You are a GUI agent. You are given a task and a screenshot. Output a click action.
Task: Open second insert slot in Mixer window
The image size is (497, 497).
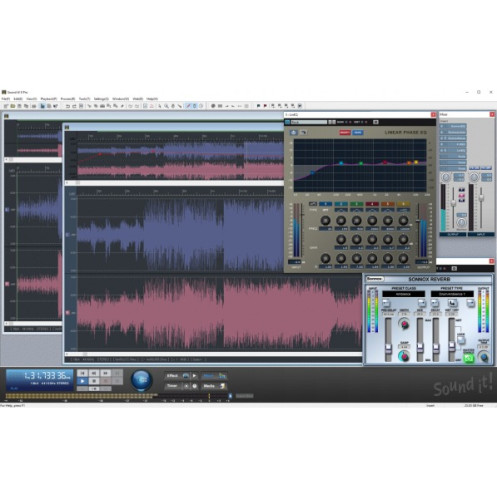pyautogui.click(x=453, y=132)
